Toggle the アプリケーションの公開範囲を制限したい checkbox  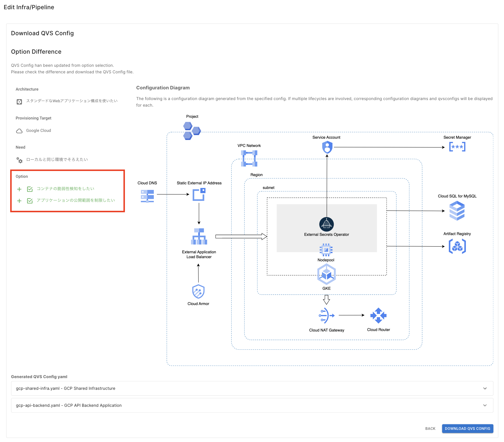tap(30, 201)
